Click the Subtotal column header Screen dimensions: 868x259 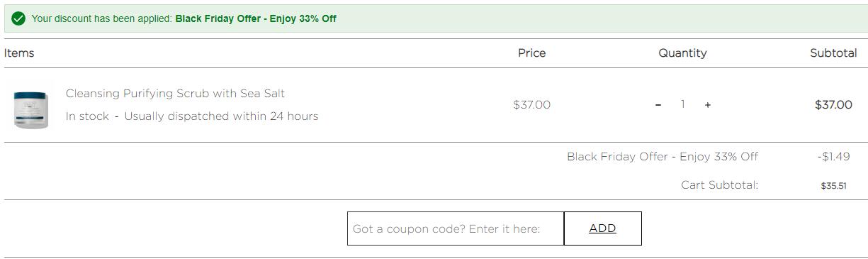(833, 53)
